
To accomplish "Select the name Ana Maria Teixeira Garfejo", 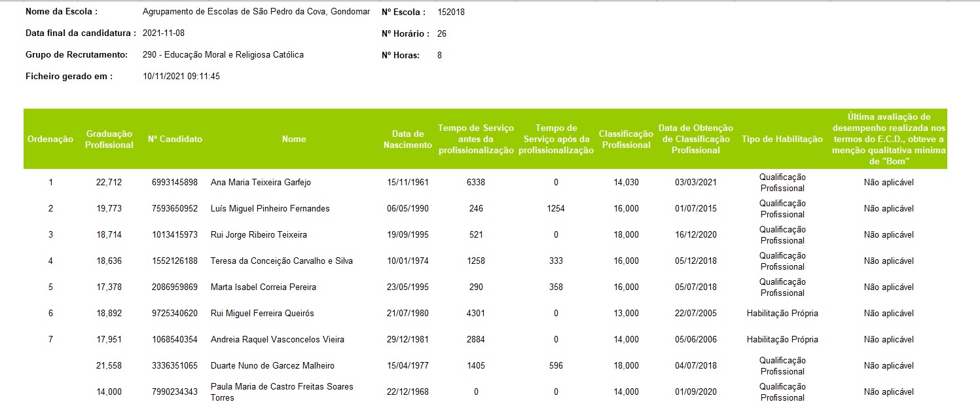I will click(x=261, y=182).
